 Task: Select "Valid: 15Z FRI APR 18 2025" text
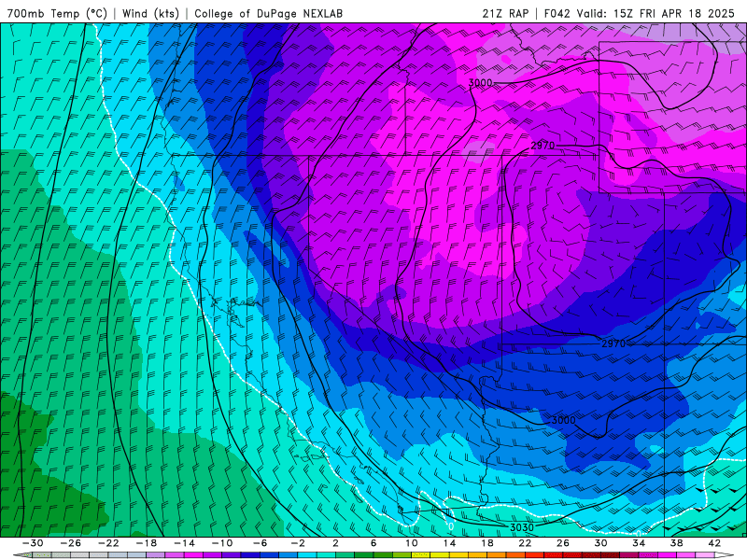pos(656,13)
